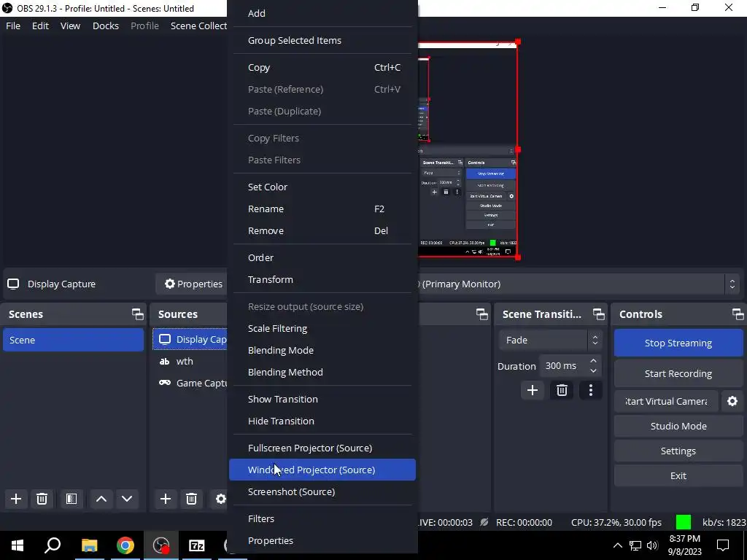Move scene up arrow

pyautogui.click(x=101, y=499)
